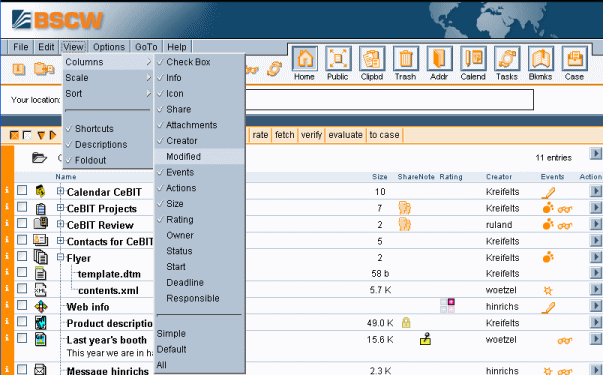The image size is (603, 375).
Task: Click the select-all checked box icon
Action: [14, 135]
